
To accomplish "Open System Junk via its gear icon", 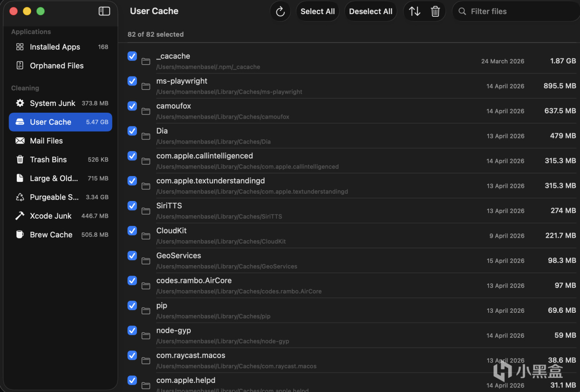I will [20, 103].
